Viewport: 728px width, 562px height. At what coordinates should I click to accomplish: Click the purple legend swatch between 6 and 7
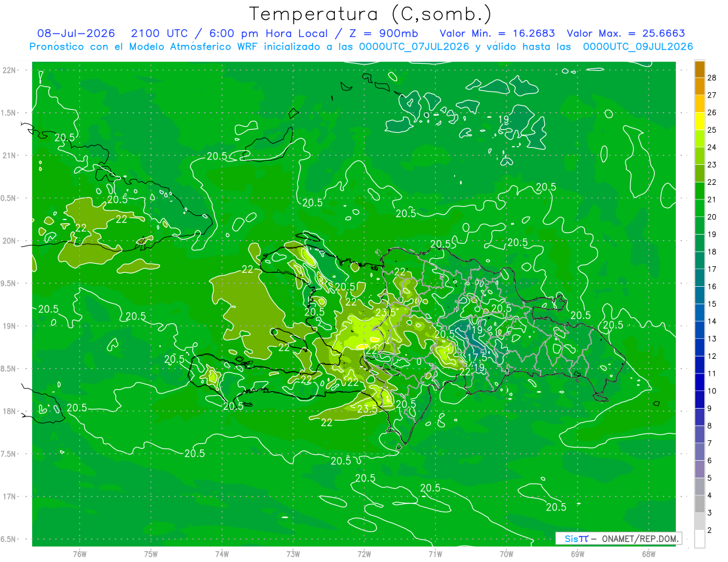click(x=699, y=452)
